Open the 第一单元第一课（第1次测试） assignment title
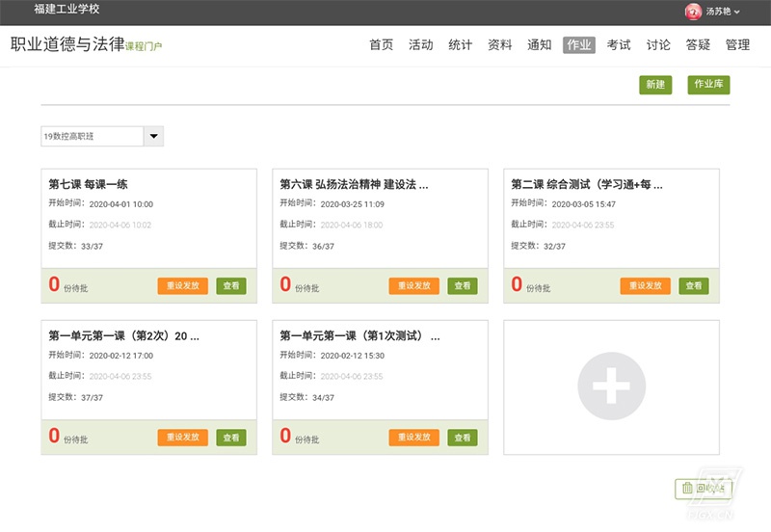Image resolution: width=771 pixels, height=532 pixels. [359, 336]
